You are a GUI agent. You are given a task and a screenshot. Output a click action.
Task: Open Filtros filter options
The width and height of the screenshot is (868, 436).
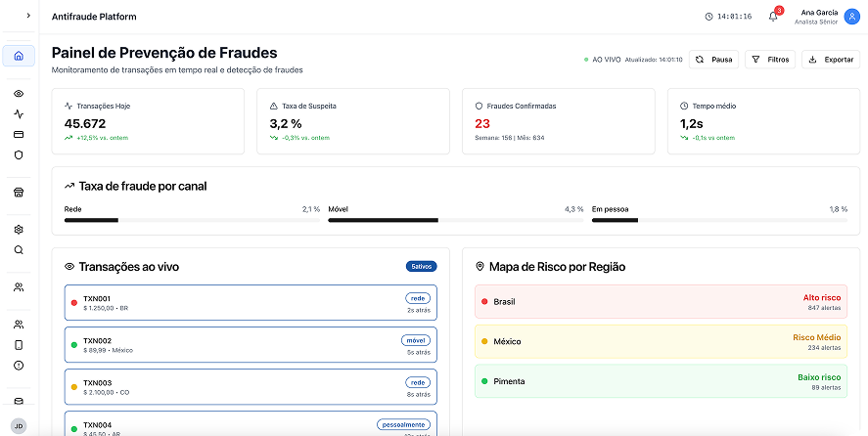[x=770, y=60]
